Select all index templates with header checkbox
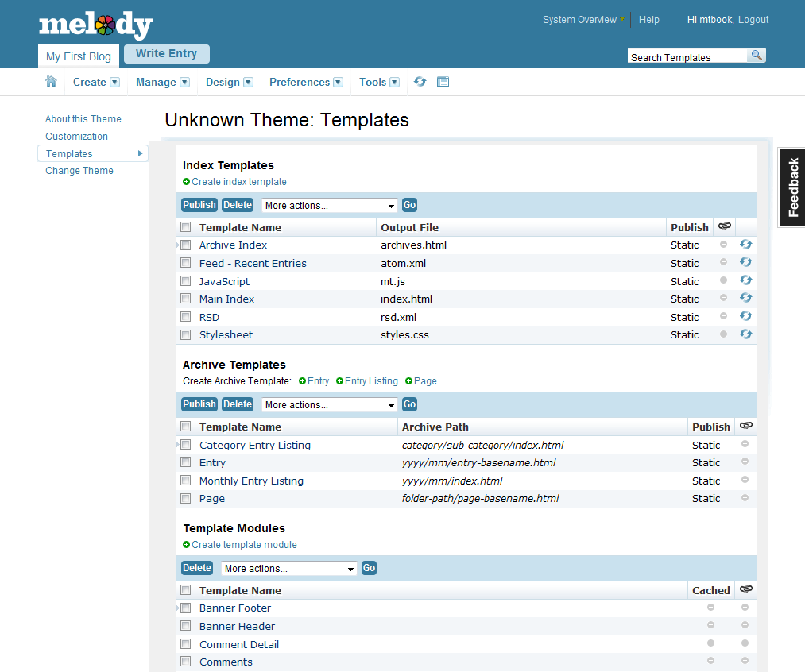805x672 pixels. click(x=186, y=227)
